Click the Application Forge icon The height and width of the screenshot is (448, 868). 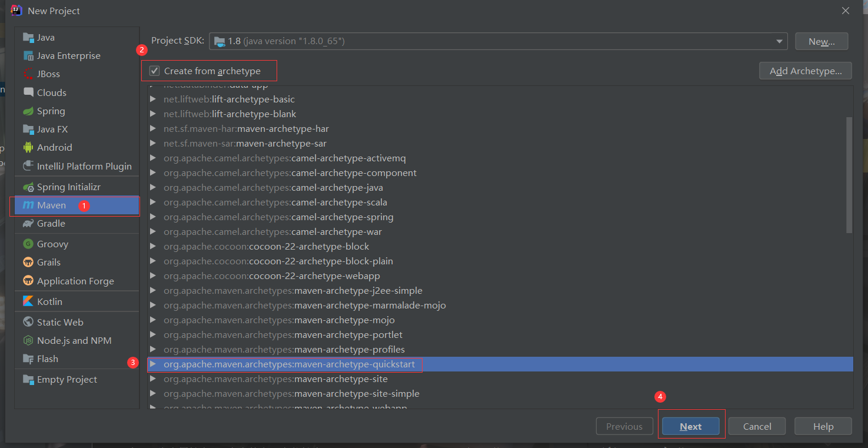[28, 281]
